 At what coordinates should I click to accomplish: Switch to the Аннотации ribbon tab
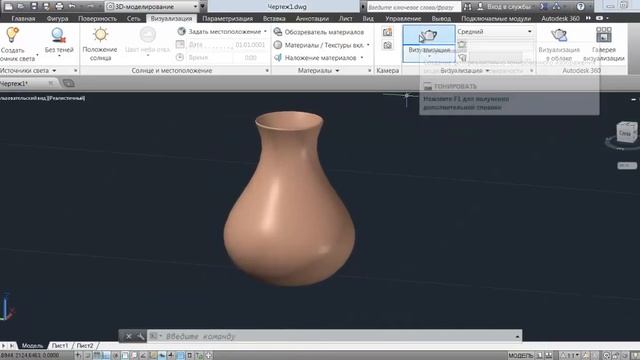tap(312, 18)
